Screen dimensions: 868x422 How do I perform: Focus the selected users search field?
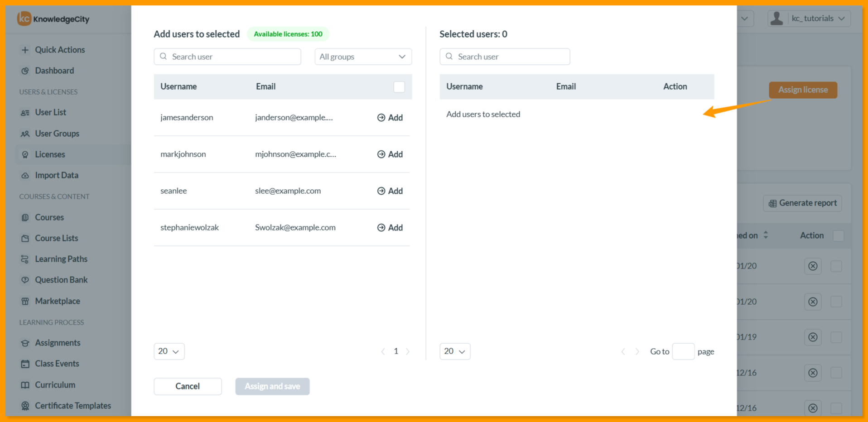pos(505,57)
